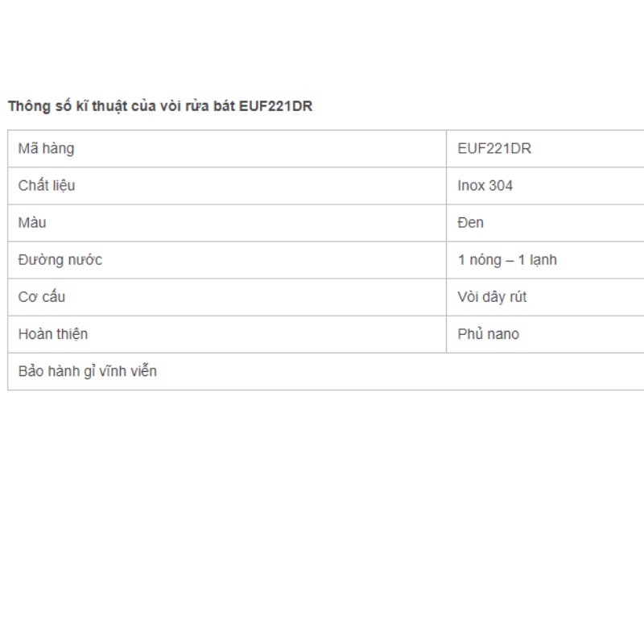Click the EUF221DR code in the heading
644x644 pixels.
pyautogui.click(x=275, y=106)
